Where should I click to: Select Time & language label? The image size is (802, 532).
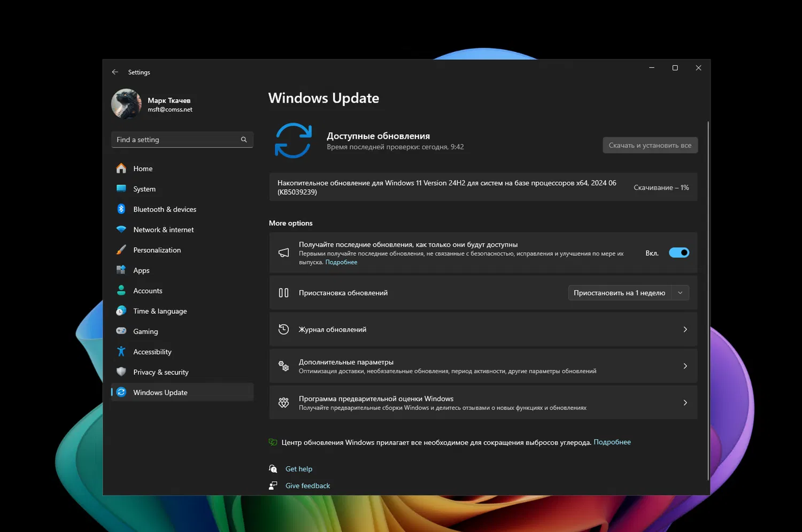point(160,311)
